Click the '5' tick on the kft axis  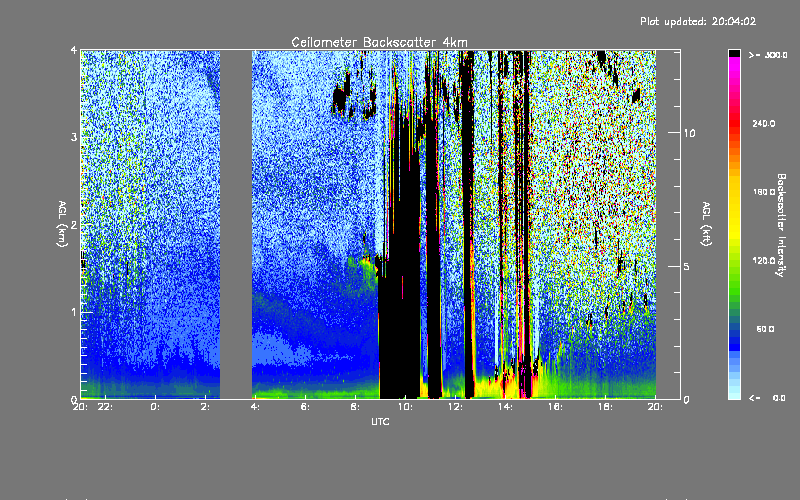pyautogui.click(x=686, y=266)
